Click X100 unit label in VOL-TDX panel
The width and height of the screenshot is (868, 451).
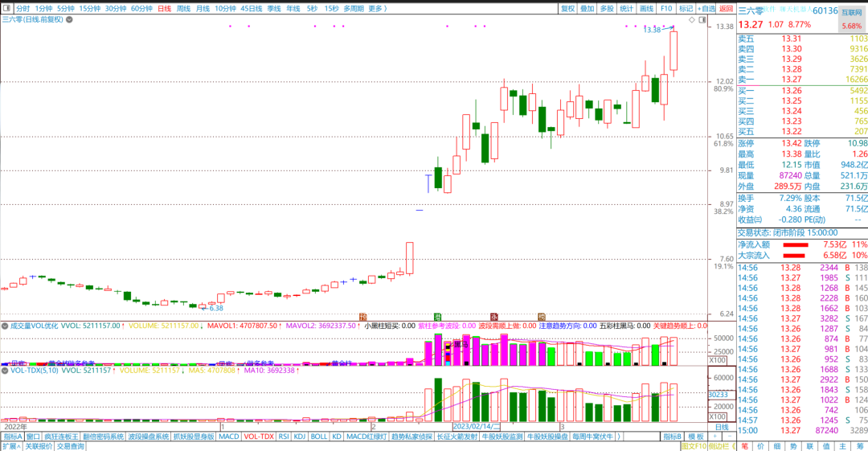coord(717,416)
